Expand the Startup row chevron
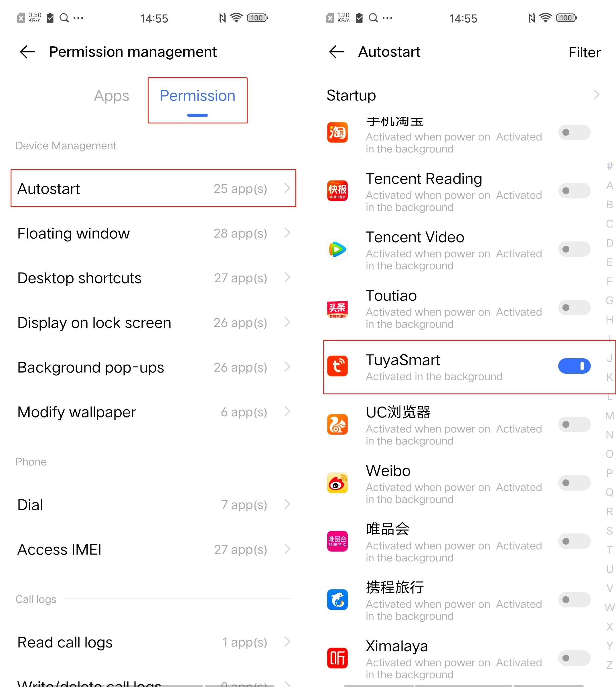 [596, 95]
